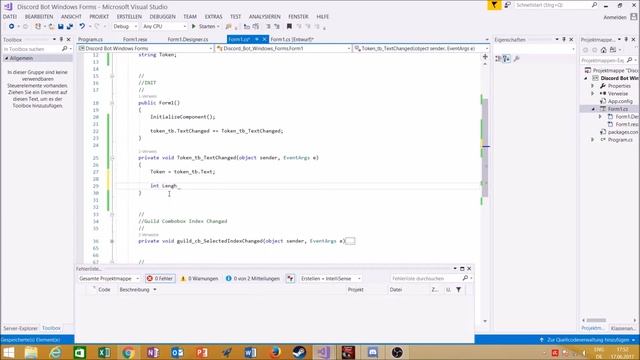Viewport: 640px width, 360px height.
Task: Switch to Form1.cs [Entwurf] tab
Action: [x=292, y=40]
